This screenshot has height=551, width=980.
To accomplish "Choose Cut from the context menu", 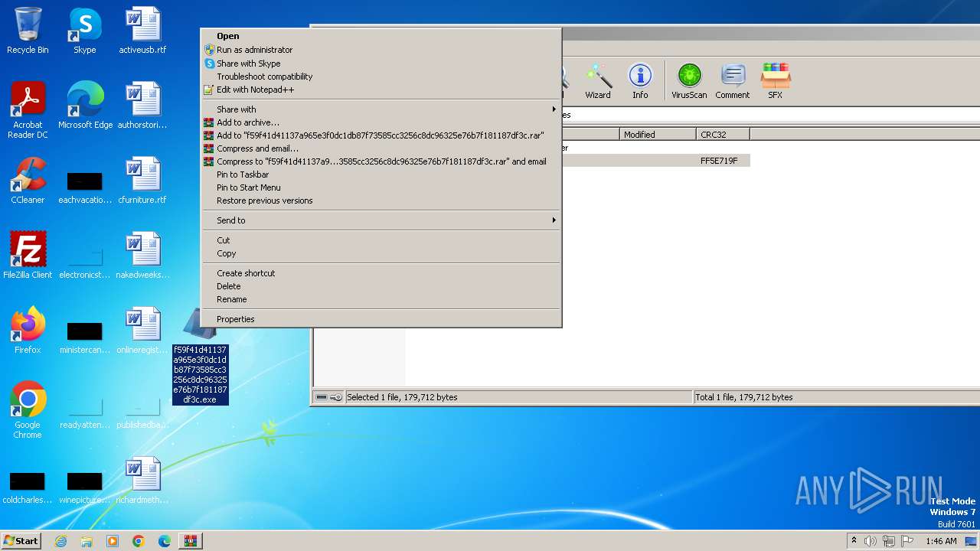I will coord(381,240).
